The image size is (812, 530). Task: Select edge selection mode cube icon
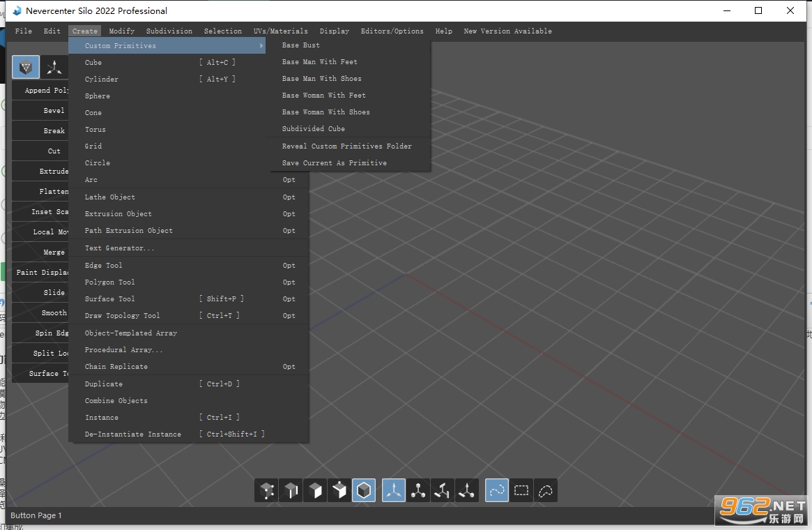[x=291, y=490]
